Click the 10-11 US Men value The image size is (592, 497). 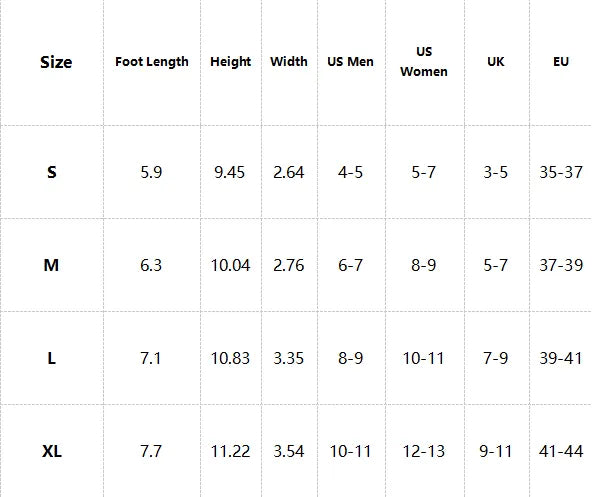coord(350,451)
